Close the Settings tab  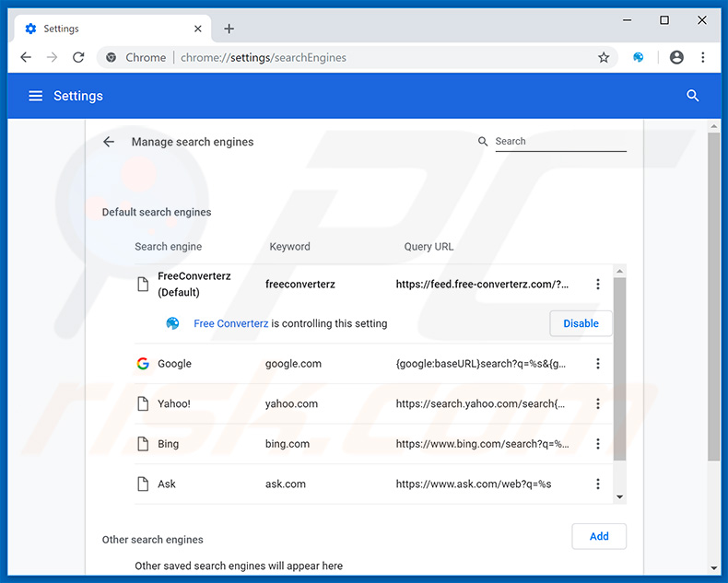click(x=198, y=29)
